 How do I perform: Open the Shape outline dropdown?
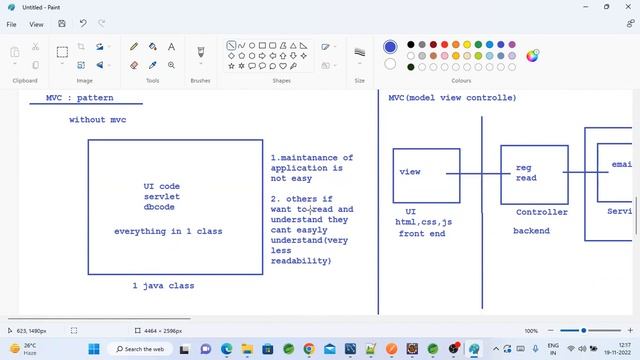(328, 47)
